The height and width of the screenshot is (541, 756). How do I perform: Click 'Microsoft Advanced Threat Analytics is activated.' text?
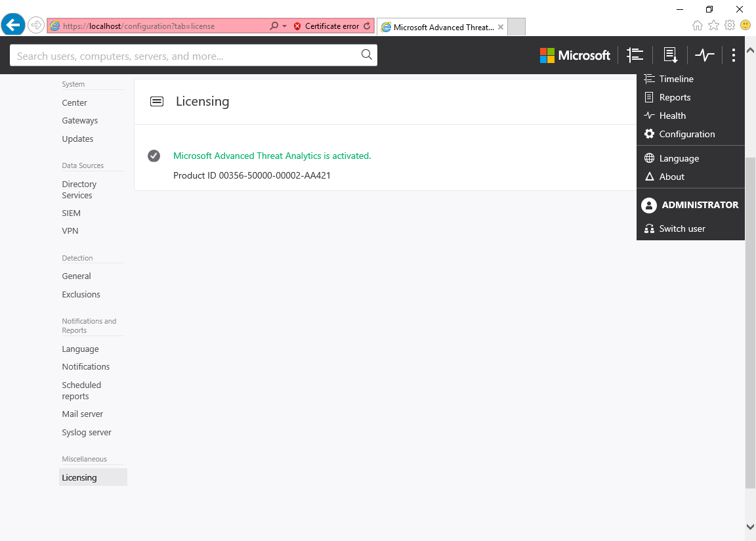coord(272,156)
